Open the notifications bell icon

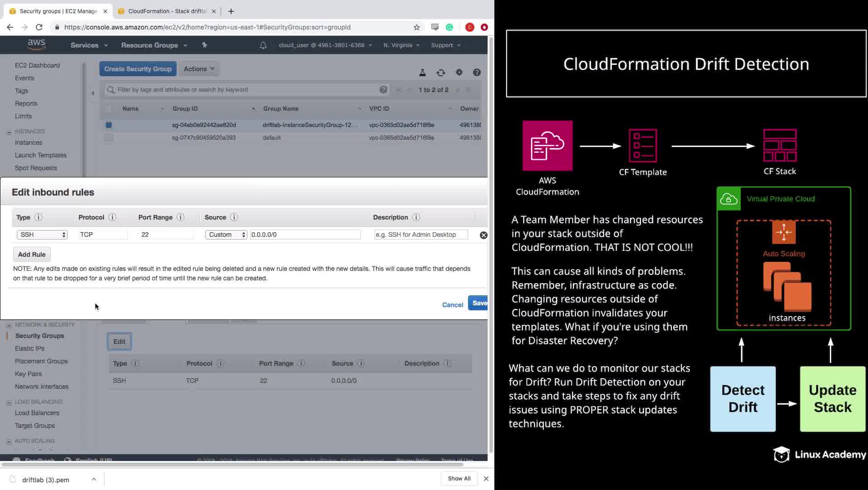click(x=263, y=45)
